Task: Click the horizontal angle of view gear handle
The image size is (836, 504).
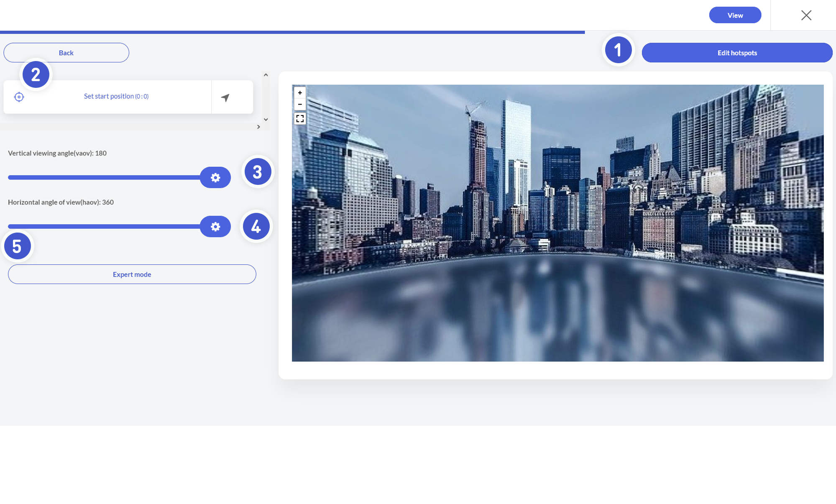Action: 215,227
